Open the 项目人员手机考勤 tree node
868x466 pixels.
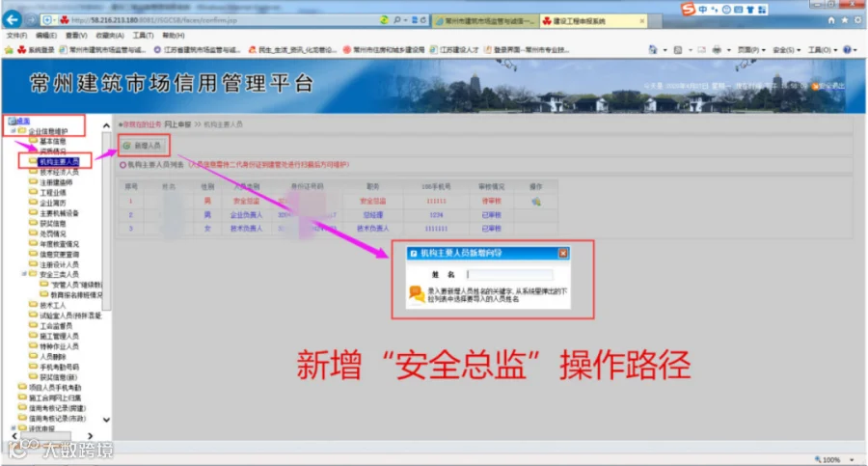(x=55, y=387)
